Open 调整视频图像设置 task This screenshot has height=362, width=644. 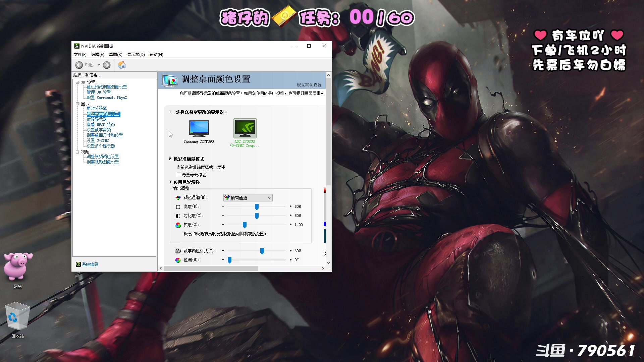click(103, 162)
